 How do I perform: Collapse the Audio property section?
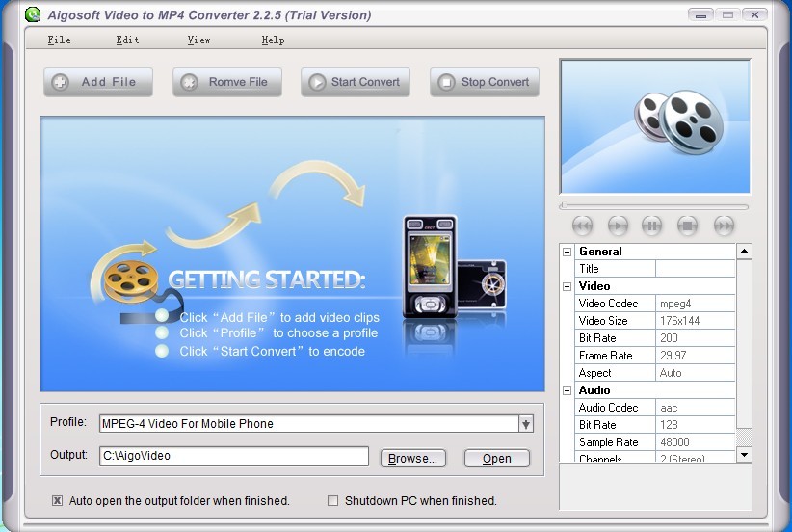click(x=567, y=390)
